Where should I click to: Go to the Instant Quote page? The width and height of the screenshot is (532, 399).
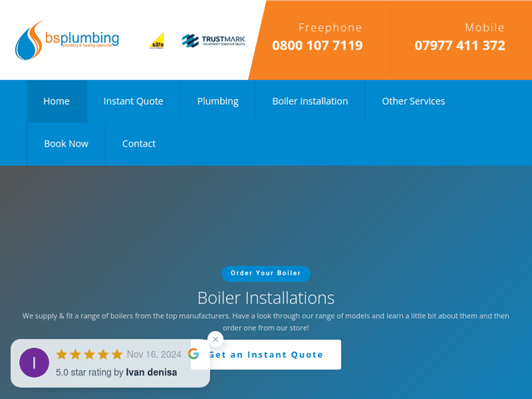click(x=133, y=101)
